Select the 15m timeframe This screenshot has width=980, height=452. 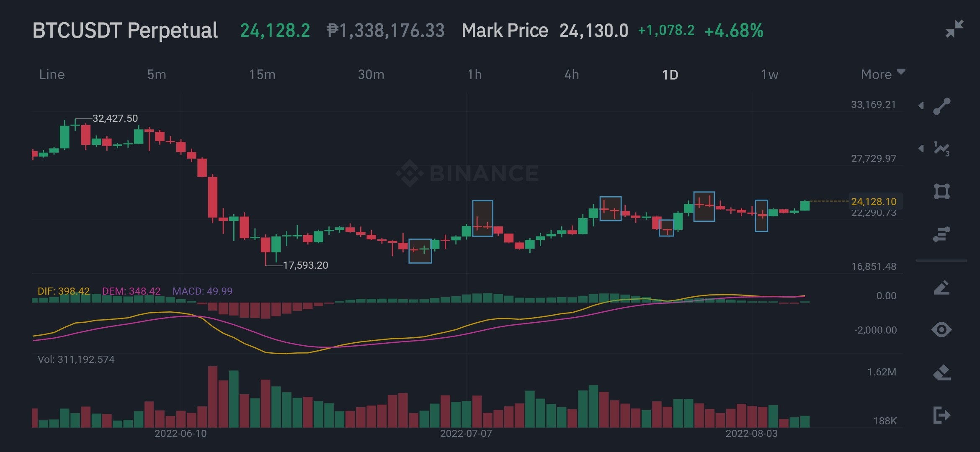tap(263, 74)
